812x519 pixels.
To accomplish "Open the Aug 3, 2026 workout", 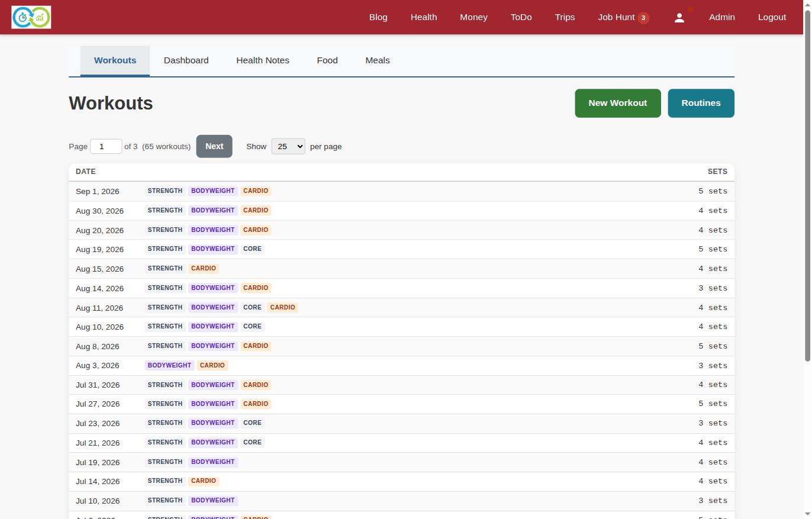I will [401, 366].
